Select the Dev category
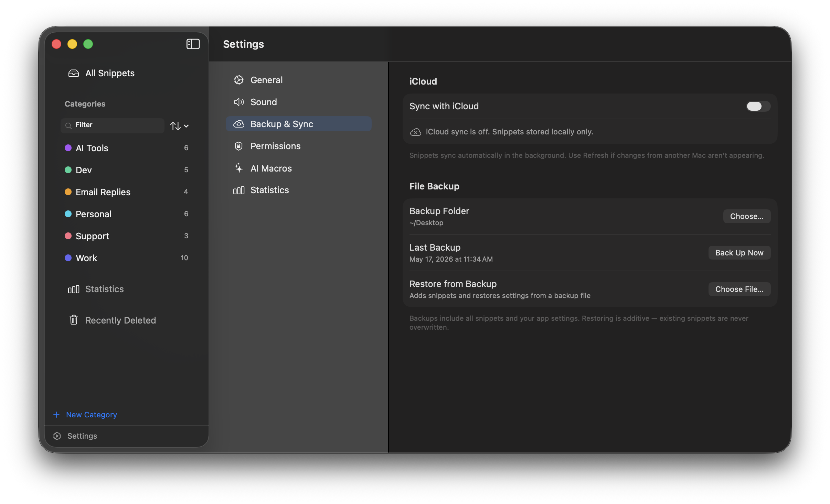The height and width of the screenshot is (504, 830). [x=126, y=170]
